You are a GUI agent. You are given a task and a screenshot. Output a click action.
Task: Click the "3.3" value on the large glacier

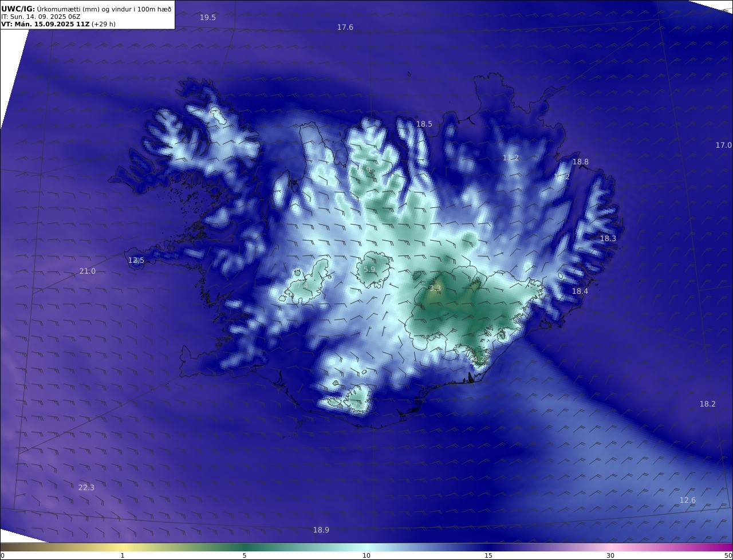coord(435,289)
